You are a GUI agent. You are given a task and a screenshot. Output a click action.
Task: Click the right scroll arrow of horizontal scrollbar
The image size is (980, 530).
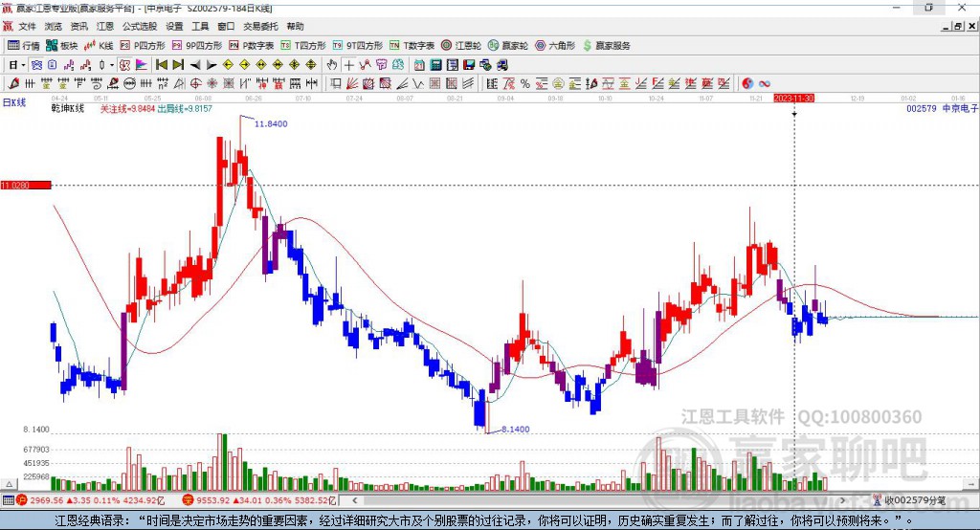pos(842,500)
